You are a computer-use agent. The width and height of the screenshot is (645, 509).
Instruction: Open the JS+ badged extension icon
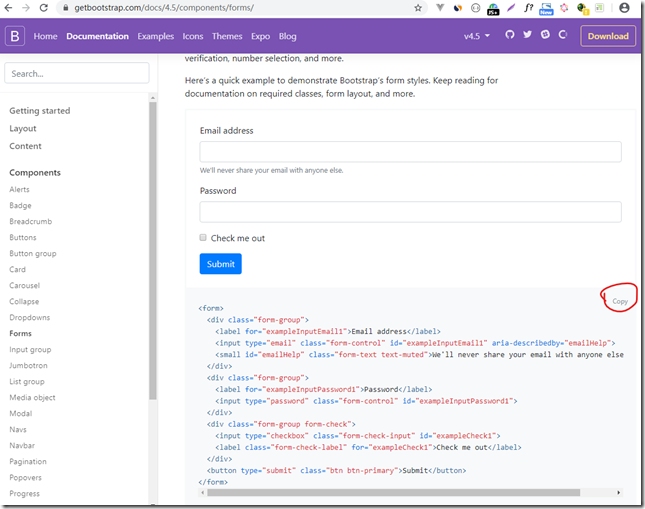(493, 9)
